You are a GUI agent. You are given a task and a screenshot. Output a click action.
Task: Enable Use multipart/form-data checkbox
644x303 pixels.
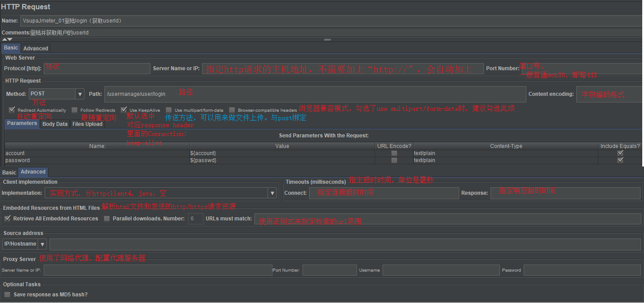169,110
